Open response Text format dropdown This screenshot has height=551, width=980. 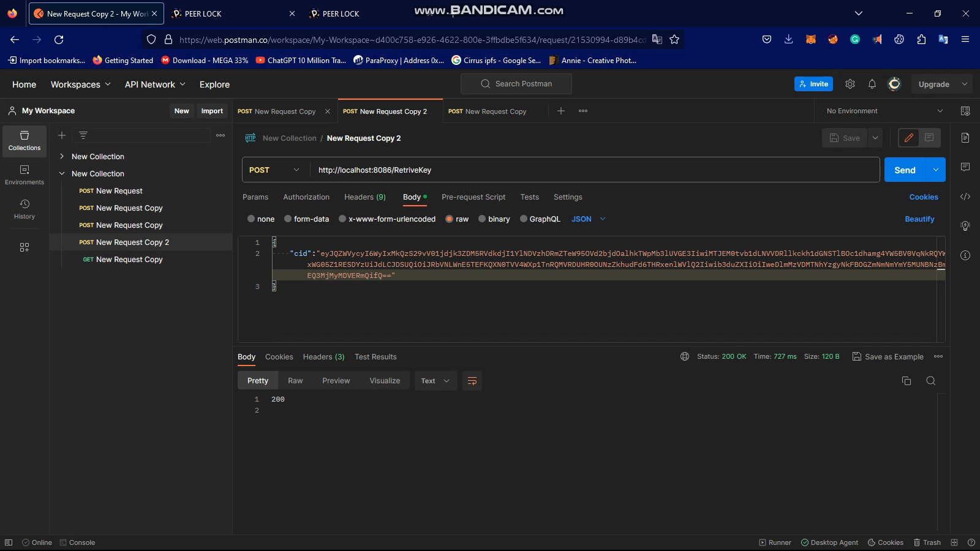coord(435,381)
